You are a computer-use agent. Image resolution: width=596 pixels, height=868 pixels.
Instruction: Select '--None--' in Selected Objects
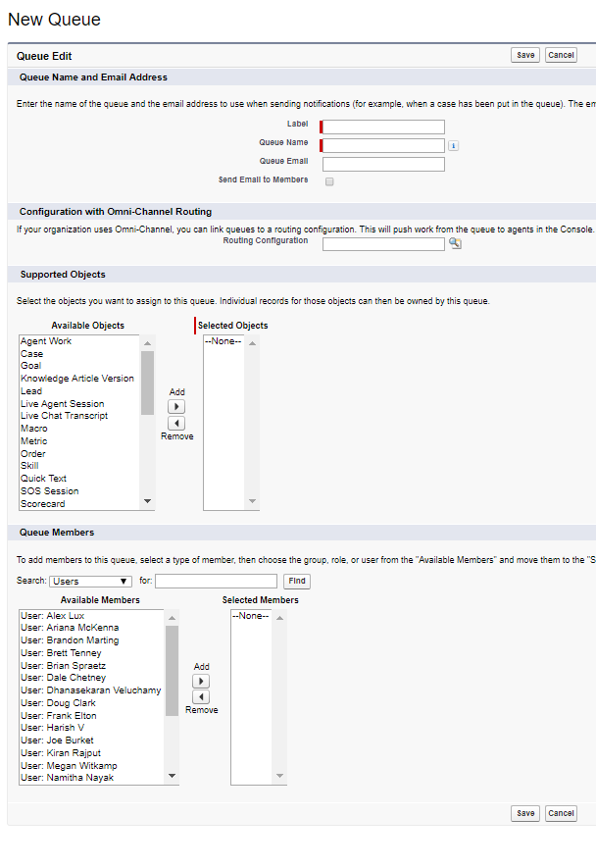tap(223, 341)
